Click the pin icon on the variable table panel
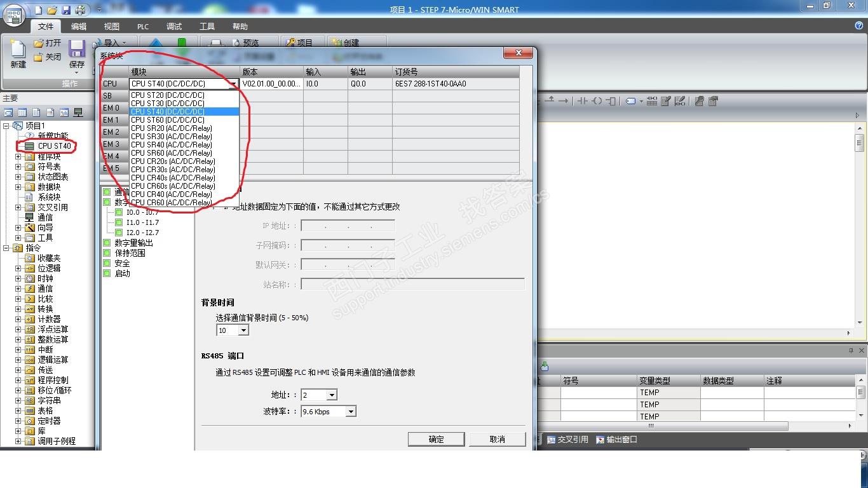This screenshot has height=488, width=868. tap(851, 351)
